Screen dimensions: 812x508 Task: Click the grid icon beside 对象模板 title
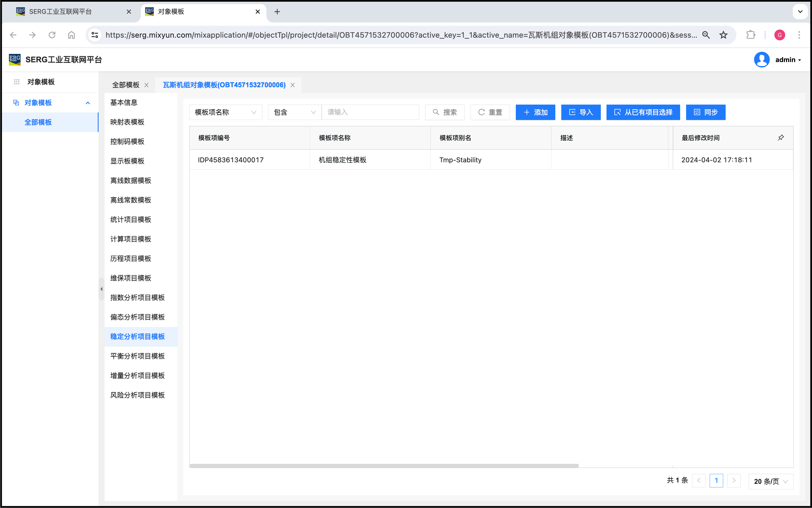(17, 82)
